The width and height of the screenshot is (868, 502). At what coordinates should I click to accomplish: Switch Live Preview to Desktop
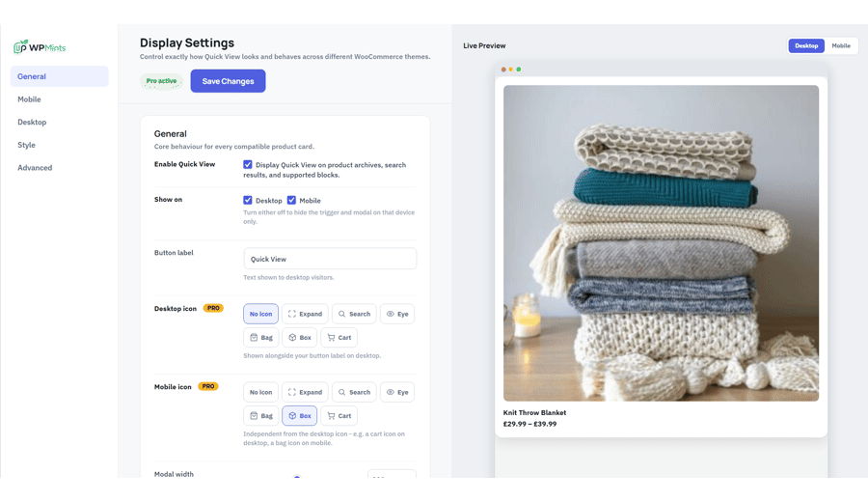[806, 46]
